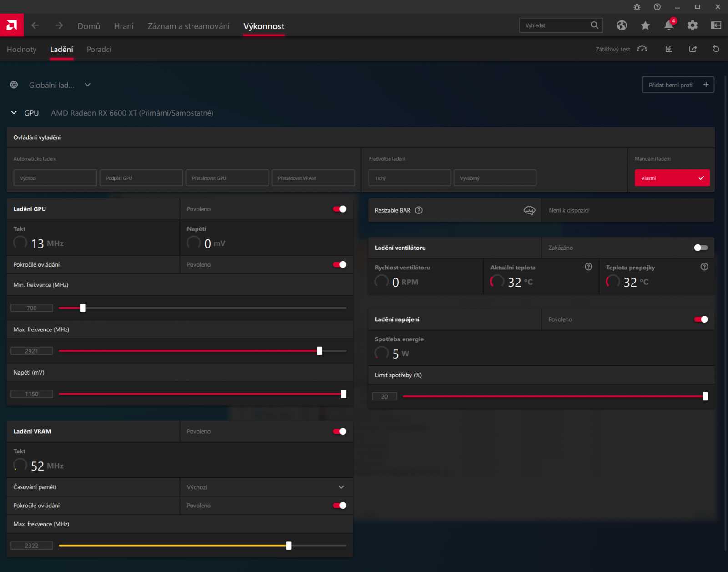The width and height of the screenshot is (728, 572).
Task: Click the AMD logo home icon
Action: click(x=12, y=25)
